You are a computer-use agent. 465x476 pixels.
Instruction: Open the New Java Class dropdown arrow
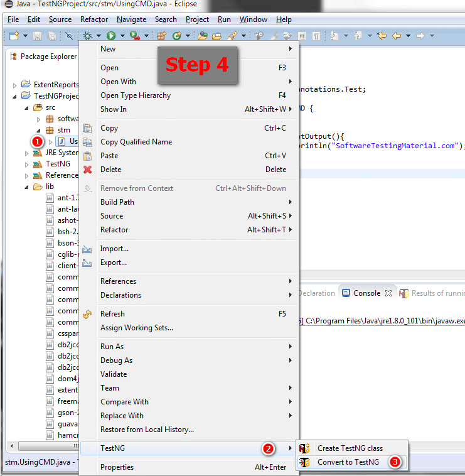(188, 36)
